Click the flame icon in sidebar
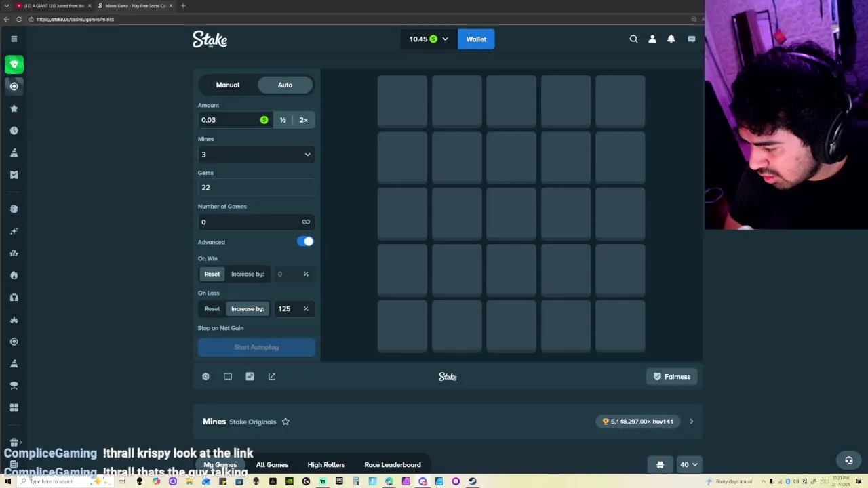The height and width of the screenshot is (488, 868). 14,275
